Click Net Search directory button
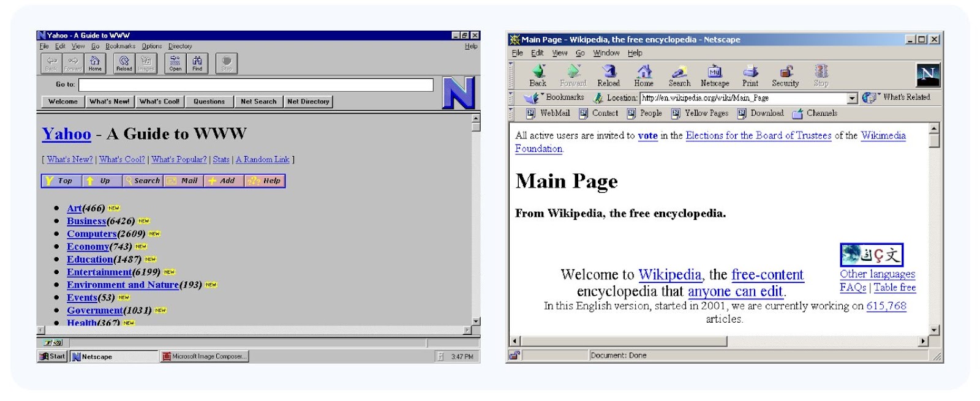 pyautogui.click(x=258, y=102)
